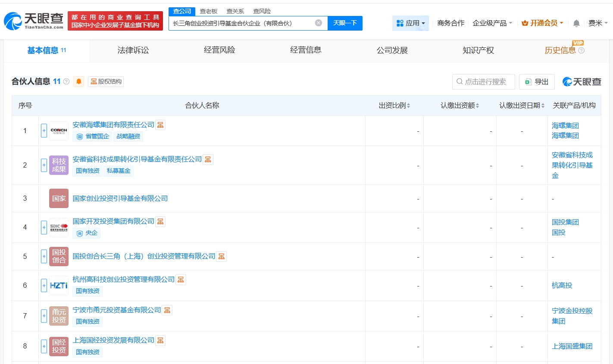Viewport: 613px width, 364px height.
Task: Open the 企业级产品 dropdown
Action: point(492,23)
